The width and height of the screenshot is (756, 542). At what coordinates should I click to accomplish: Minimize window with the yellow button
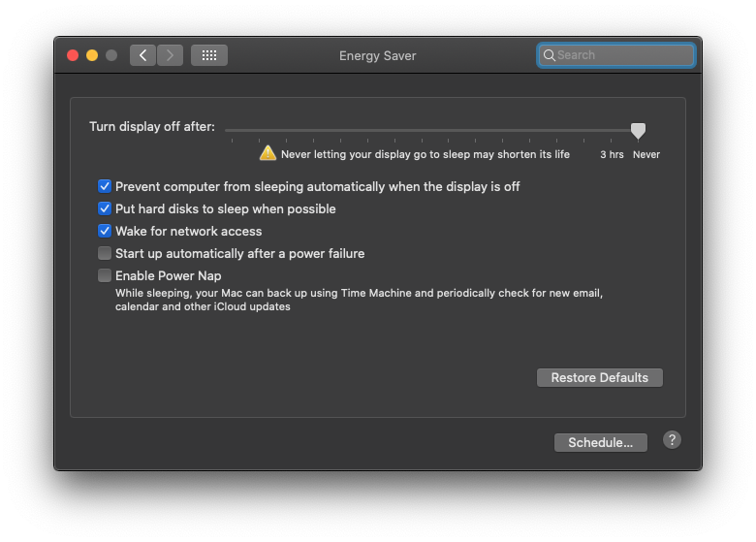pyautogui.click(x=92, y=55)
